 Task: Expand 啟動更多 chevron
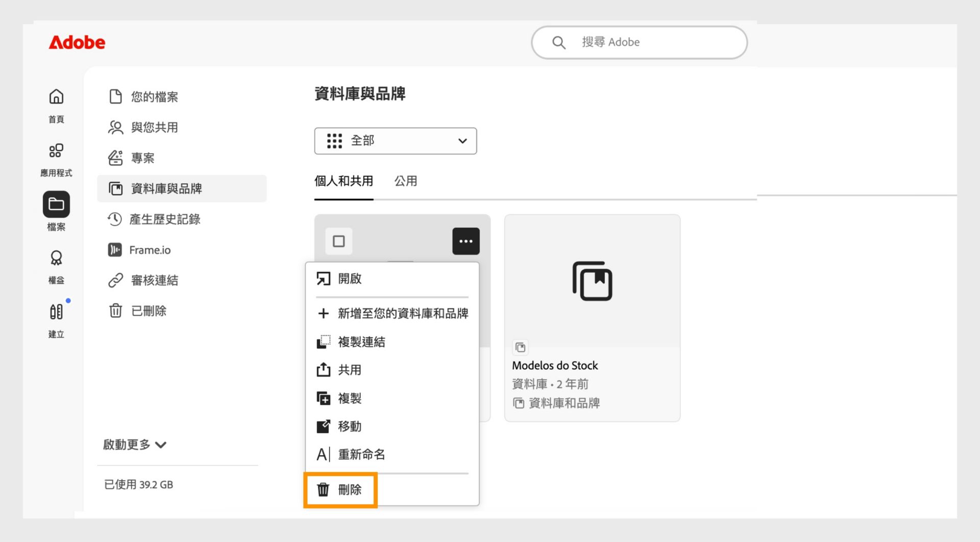pos(161,444)
